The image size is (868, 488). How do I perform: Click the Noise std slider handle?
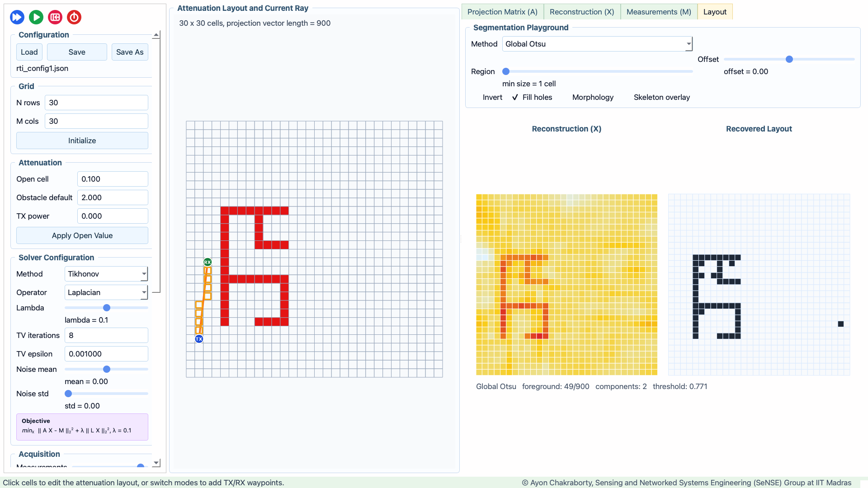pos(68,394)
